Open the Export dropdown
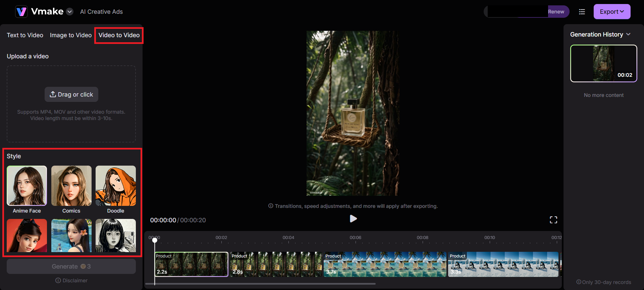The width and height of the screenshot is (644, 290). pyautogui.click(x=612, y=12)
